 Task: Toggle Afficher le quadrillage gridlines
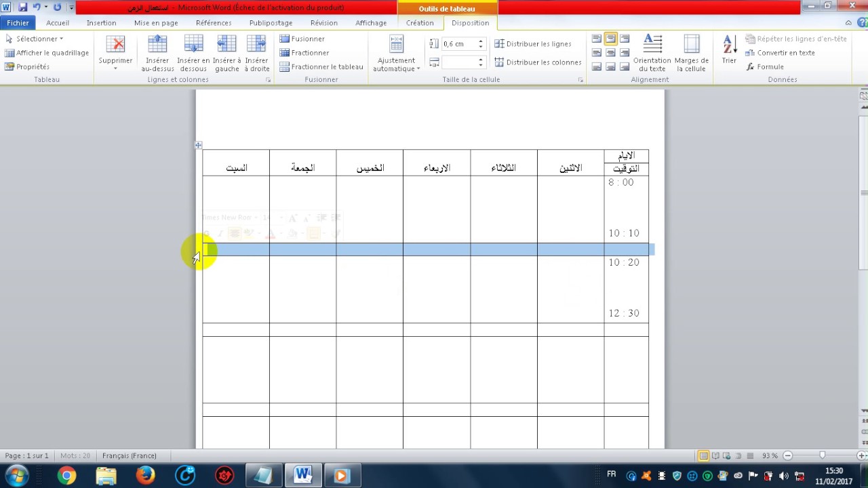tap(47, 53)
